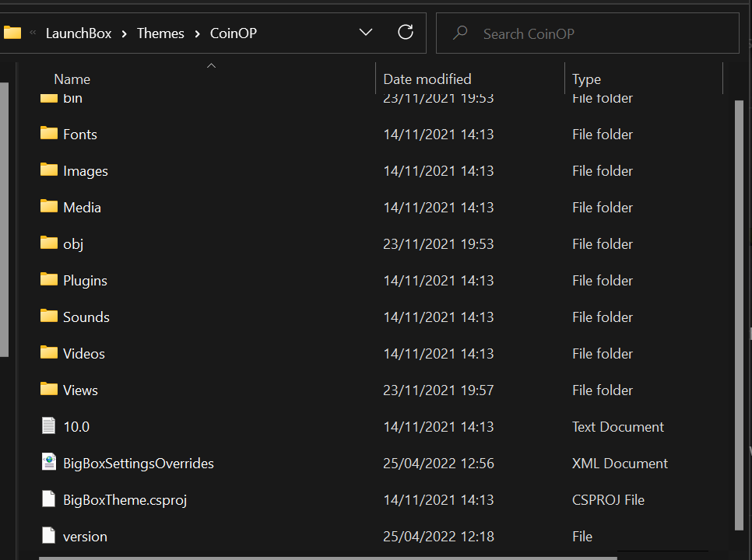This screenshot has width=752, height=560.
Task: Click the 10.0 text document icon
Action: pyautogui.click(x=48, y=425)
